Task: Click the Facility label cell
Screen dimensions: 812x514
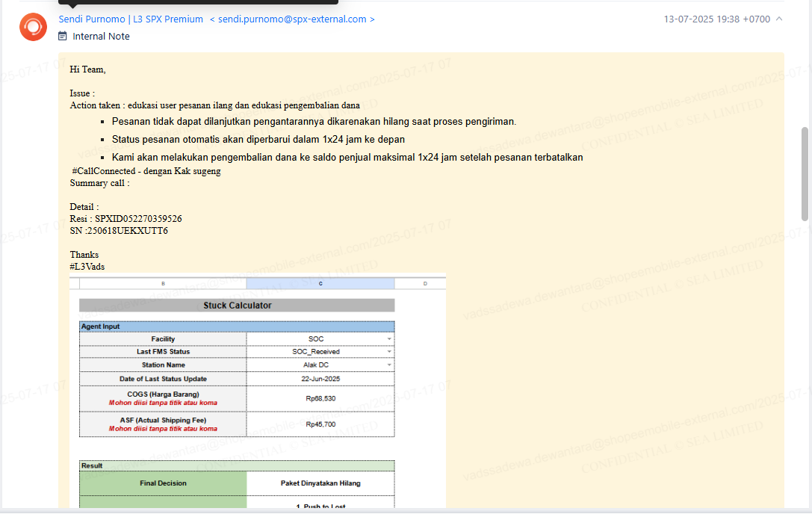Action: (163, 339)
